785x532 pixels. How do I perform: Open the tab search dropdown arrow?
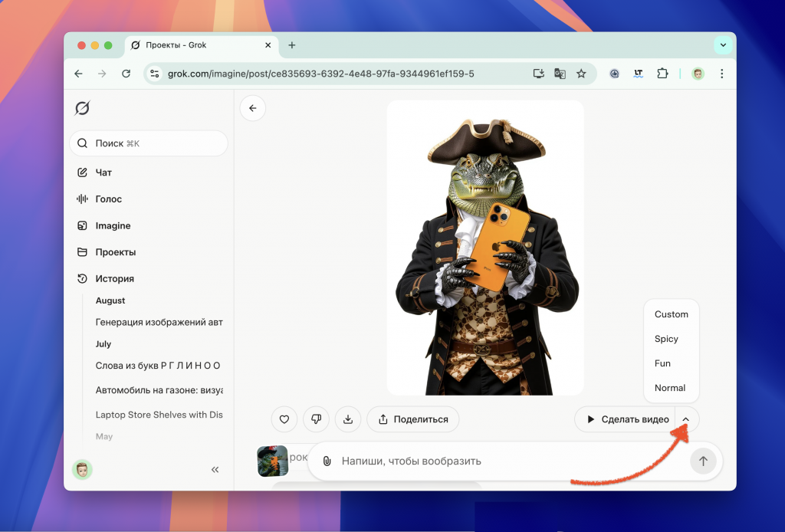722,45
